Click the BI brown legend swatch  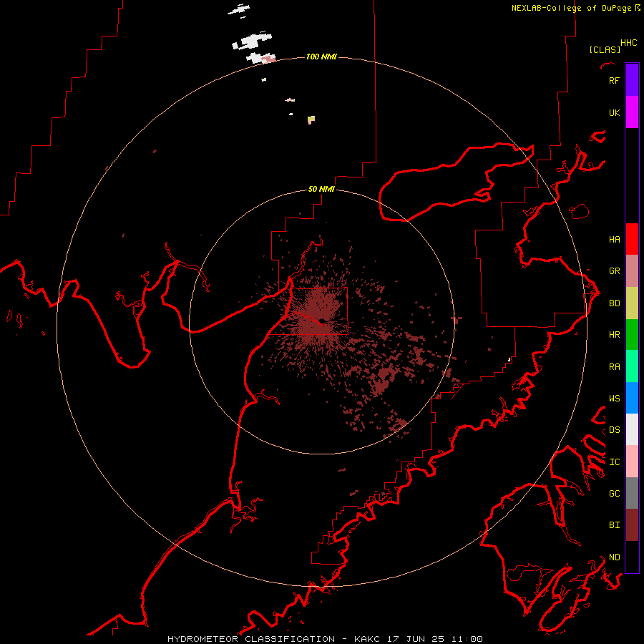coord(632,525)
